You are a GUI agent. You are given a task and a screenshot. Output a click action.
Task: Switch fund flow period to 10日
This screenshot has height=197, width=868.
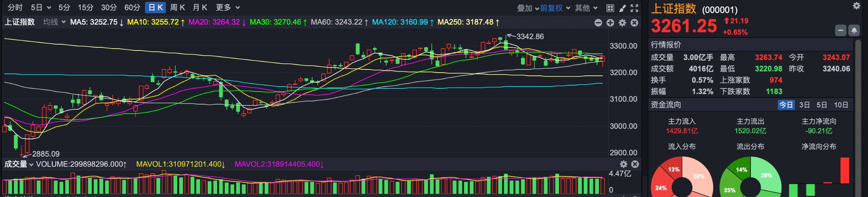pos(841,105)
